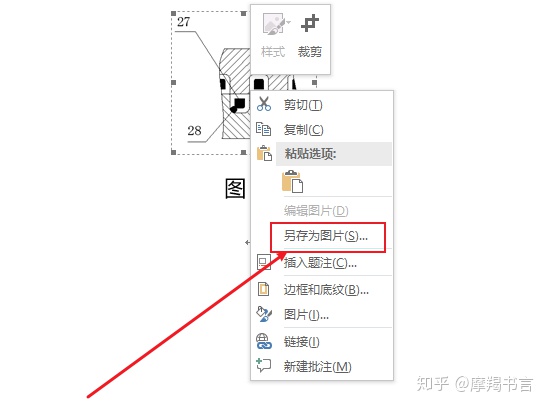Choose 新建批注(M) menu entry

point(317,366)
